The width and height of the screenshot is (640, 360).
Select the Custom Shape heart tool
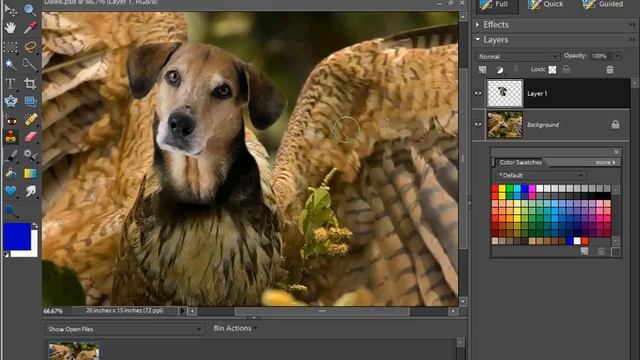tap(10, 191)
